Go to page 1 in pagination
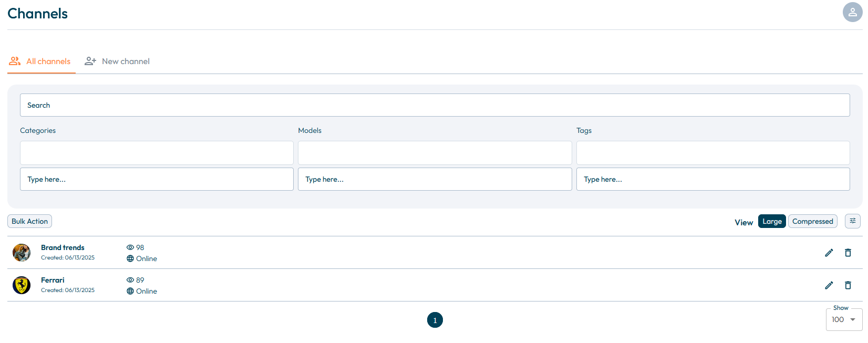Screen dimensions: 868x343 tap(435, 320)
